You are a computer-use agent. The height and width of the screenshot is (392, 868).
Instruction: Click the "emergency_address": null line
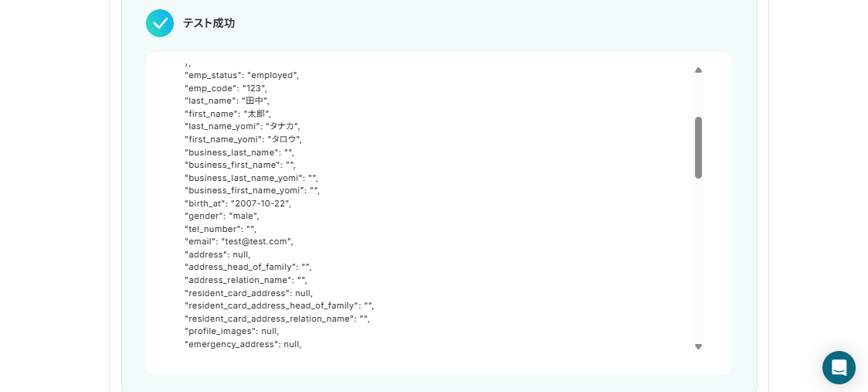point(243,344)
